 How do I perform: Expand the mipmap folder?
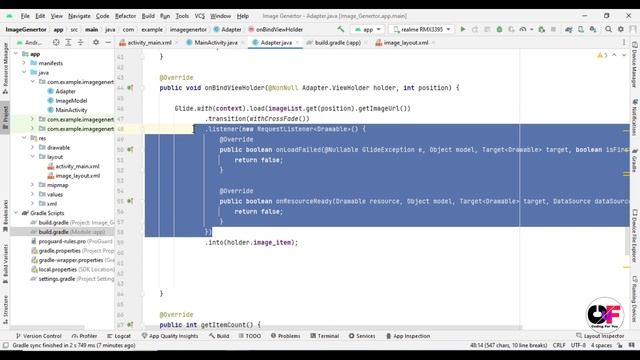click(x=32, y=185)
